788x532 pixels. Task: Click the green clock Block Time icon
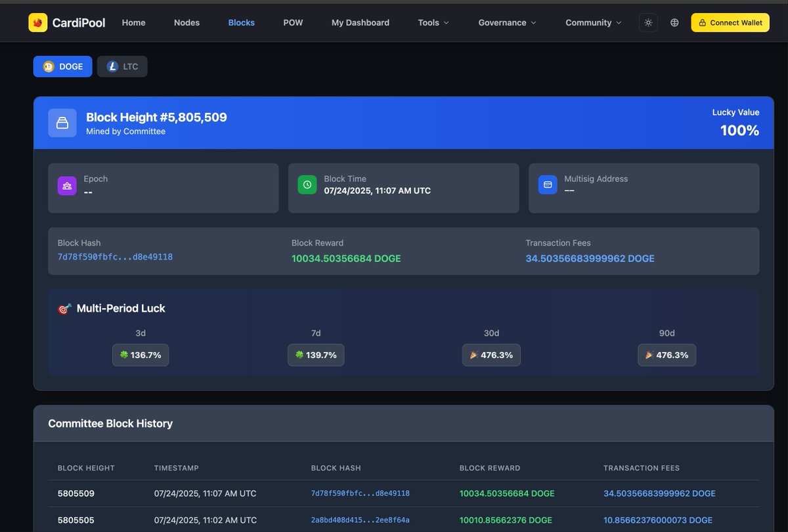click(x=307, y=185)
